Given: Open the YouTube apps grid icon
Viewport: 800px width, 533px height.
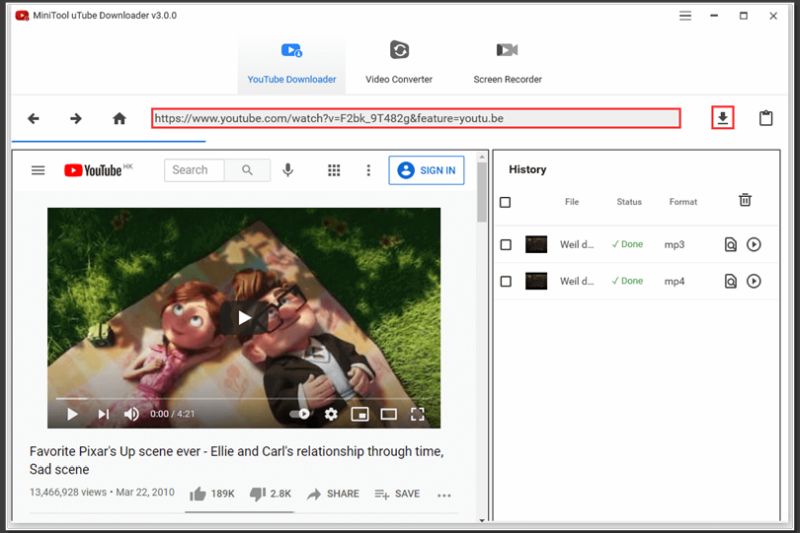Looking at the screenshot, I should tap(334, 170).
